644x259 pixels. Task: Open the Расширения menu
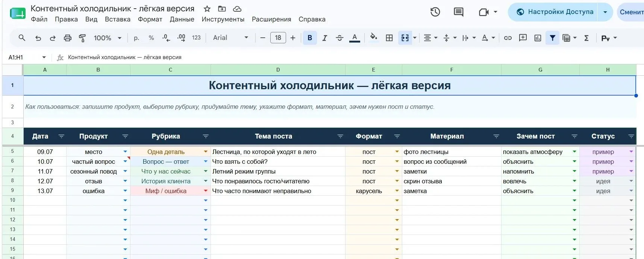click(271, 19)
